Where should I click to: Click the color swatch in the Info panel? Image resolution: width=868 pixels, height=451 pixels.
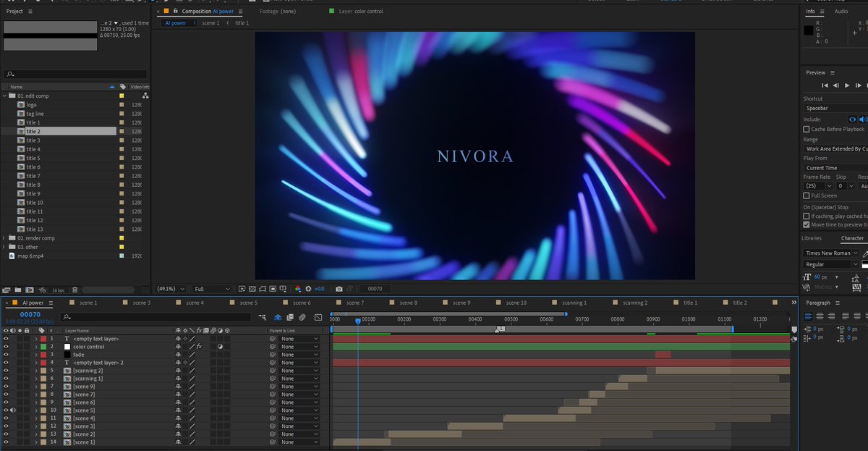click(808, 30)
